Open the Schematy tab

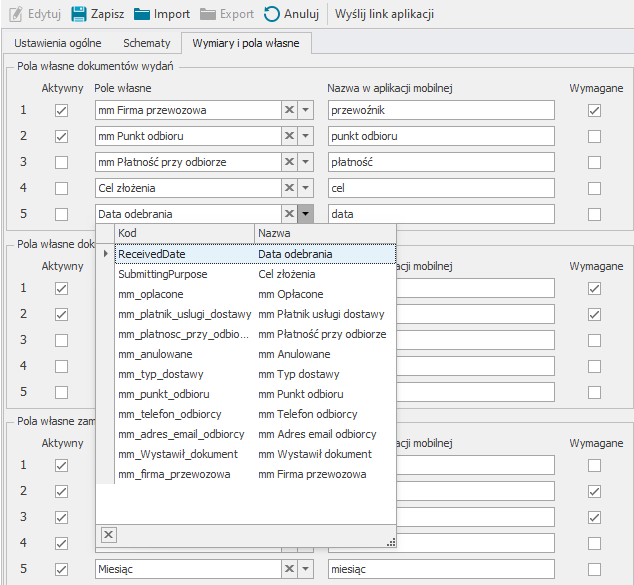point(146,44)
